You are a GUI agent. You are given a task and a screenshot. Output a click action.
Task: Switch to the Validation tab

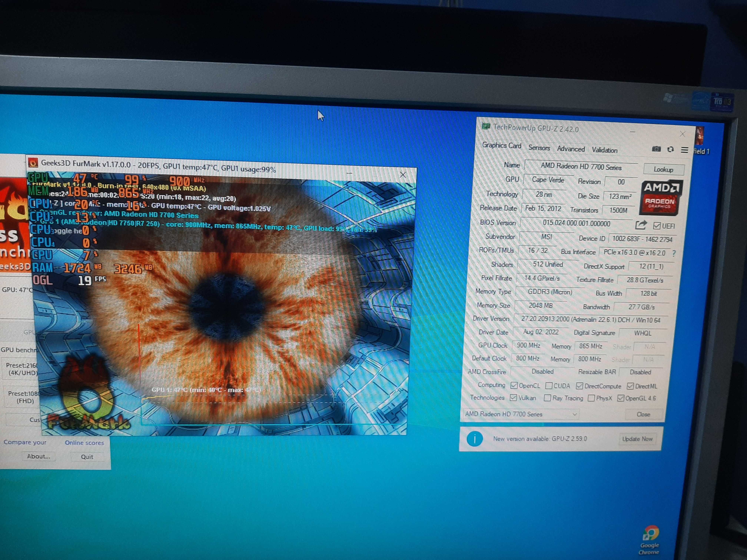coord(605,150)
